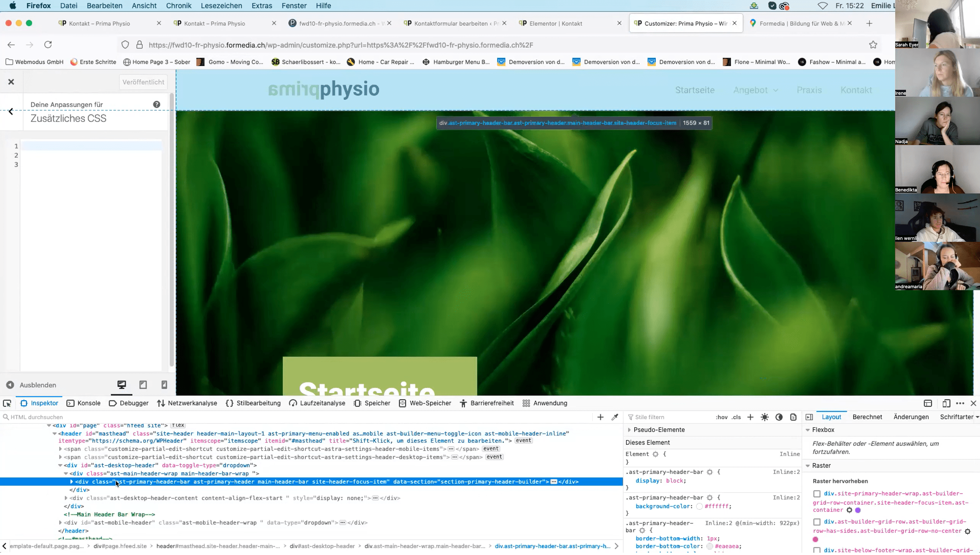This screenshot has width=980, height=555.
Task: Switch to the Berechnet tab
Action: point(868,417)
